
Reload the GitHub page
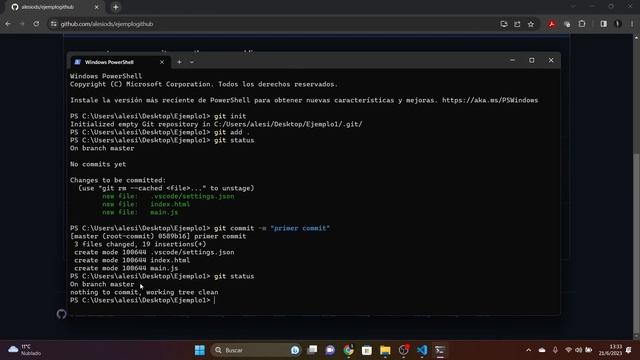pos(36,24)
